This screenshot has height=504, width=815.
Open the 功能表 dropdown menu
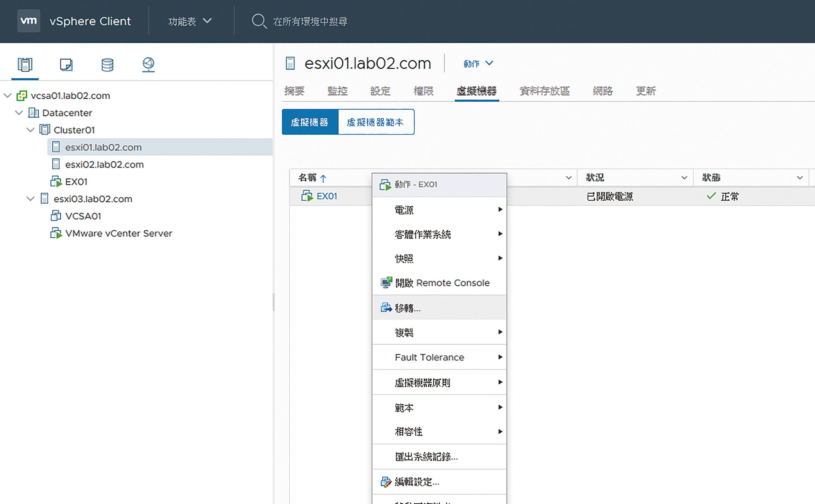(190, 21)
